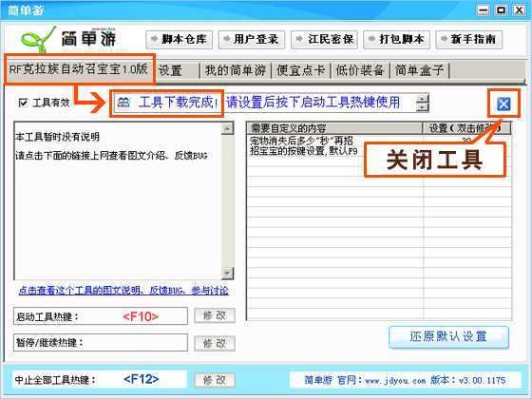
Task: Click the up arrow of the status message spinner
Action: (422, 99)
